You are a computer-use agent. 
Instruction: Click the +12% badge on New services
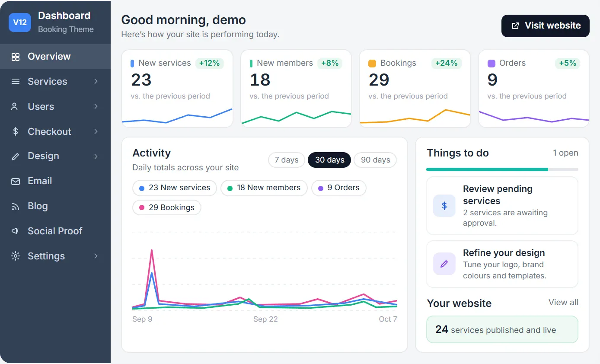209,63
